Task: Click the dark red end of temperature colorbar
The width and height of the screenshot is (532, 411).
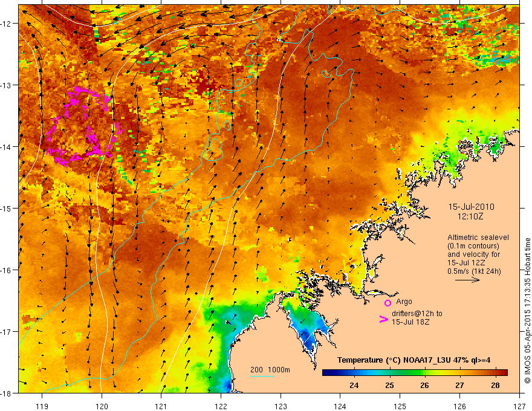Action: (x=504, y=373)
